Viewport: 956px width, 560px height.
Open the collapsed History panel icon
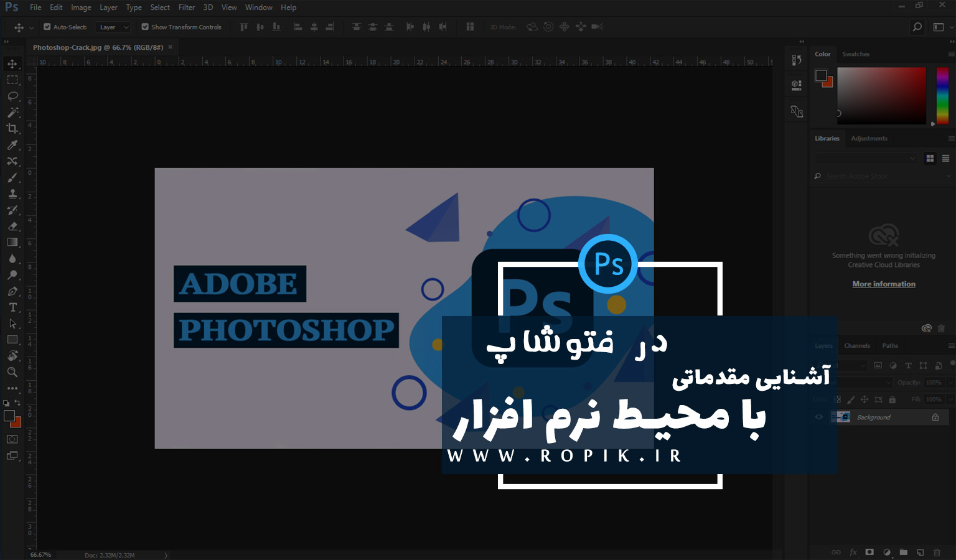click(x=797, y=60)
